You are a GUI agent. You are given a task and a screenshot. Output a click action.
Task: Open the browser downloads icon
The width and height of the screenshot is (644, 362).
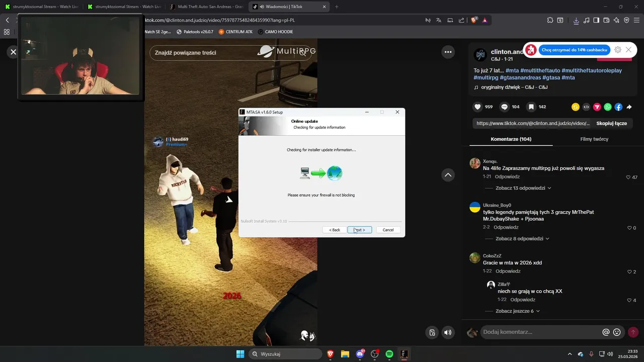pyautogui.click(x=576, y=20)
